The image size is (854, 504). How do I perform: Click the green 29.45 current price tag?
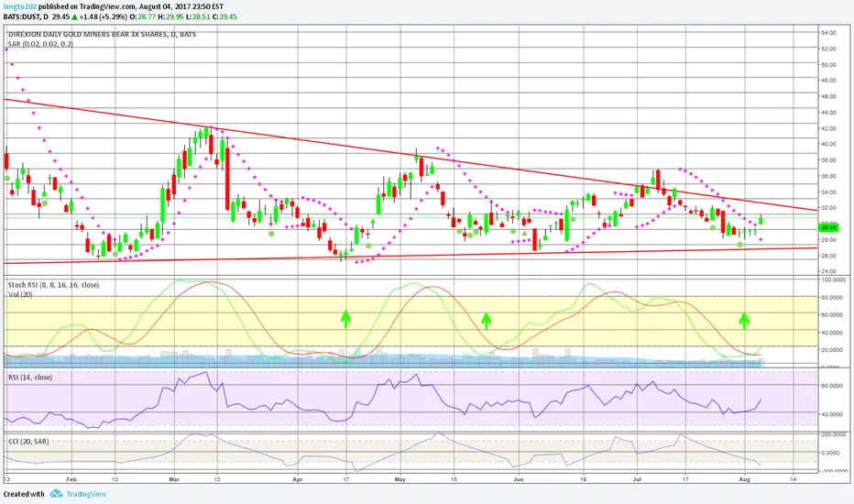[x=827, y=227]
